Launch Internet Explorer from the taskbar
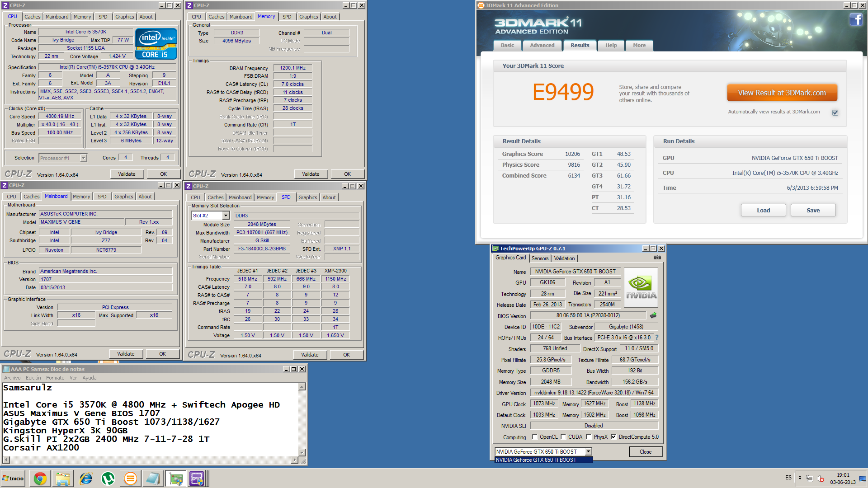This screenshot has height=488, width=868. click(x=85, y=479)
